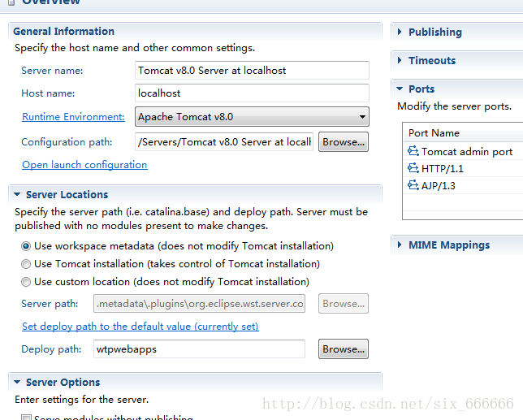This screenshot has height=420, width=523.
Task: Expand the MIME Mappings section
Action: click(400, 245)
